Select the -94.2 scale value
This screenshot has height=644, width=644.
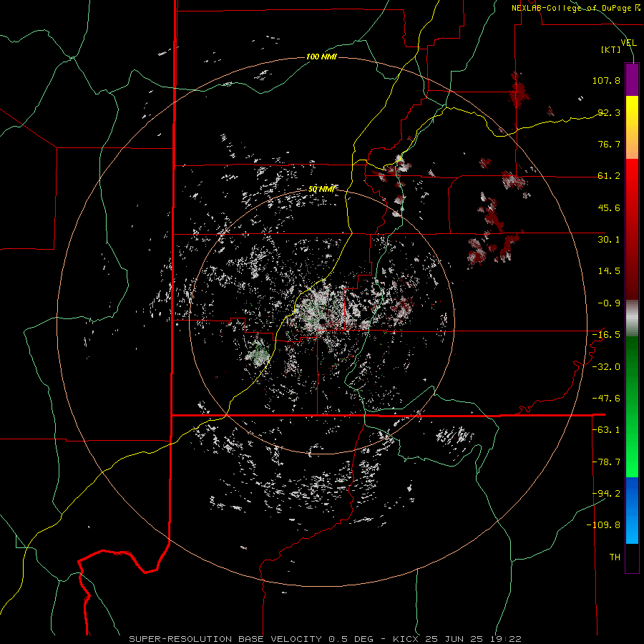[x=606, y=494]
